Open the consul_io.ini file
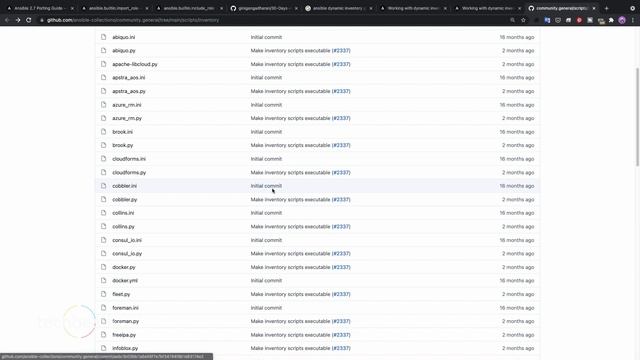This screenshot has height=360, width=640. point(127,240)
